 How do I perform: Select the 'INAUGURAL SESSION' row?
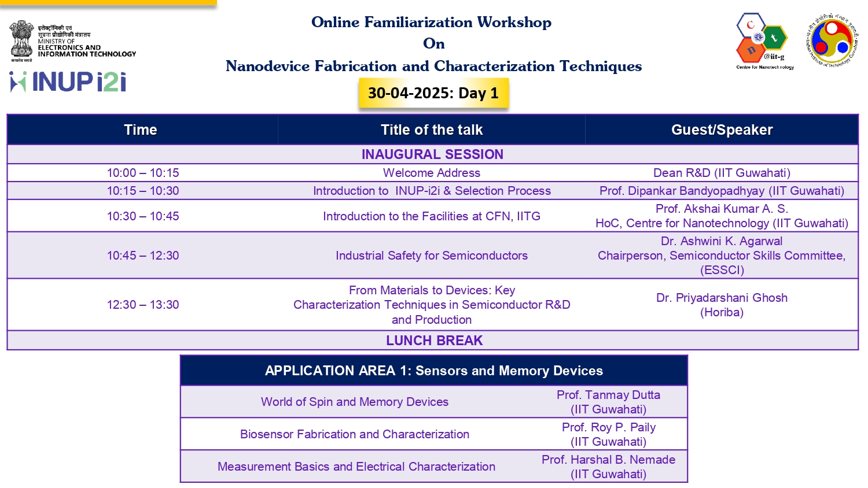[433, 154]
